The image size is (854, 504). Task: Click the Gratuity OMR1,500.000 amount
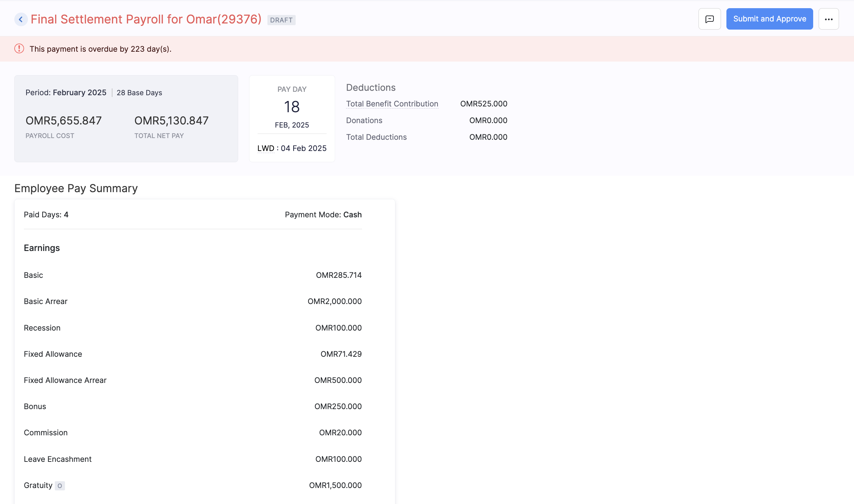point(335,485)
